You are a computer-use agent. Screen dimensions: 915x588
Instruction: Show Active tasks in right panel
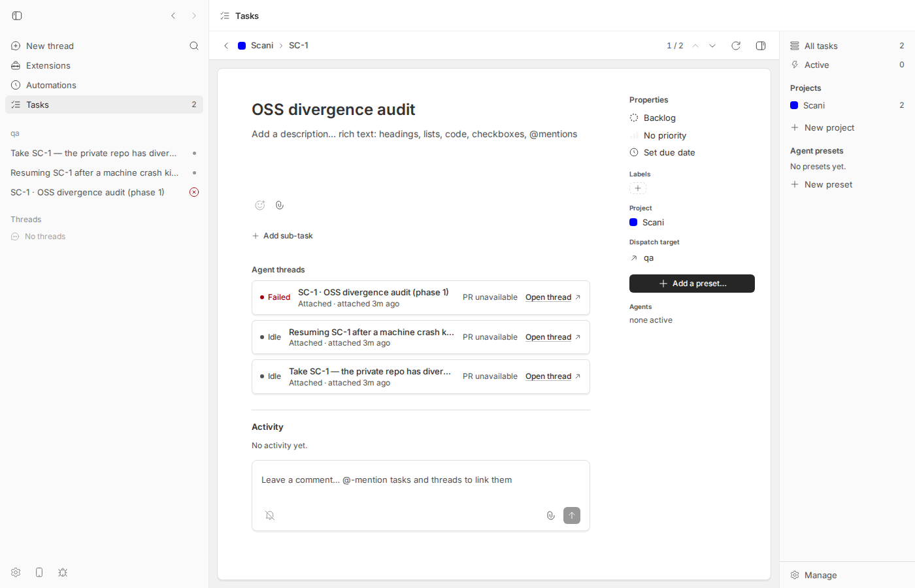pyautogui.click(x=847, y=65)
